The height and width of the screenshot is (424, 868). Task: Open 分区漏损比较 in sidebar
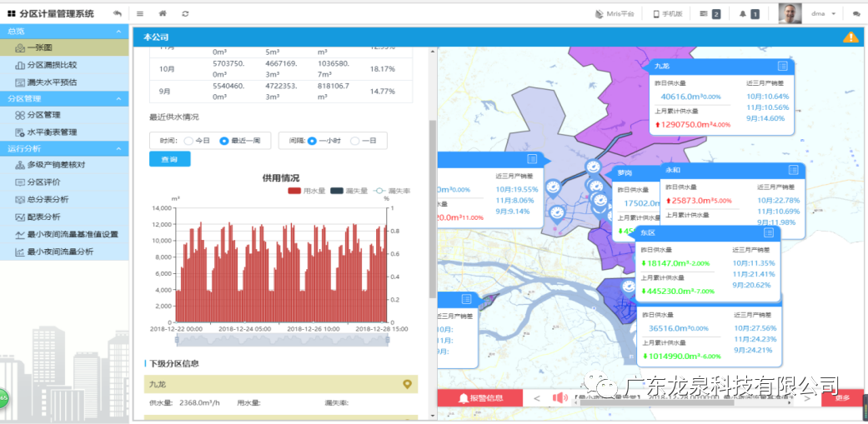coord(51,65)
